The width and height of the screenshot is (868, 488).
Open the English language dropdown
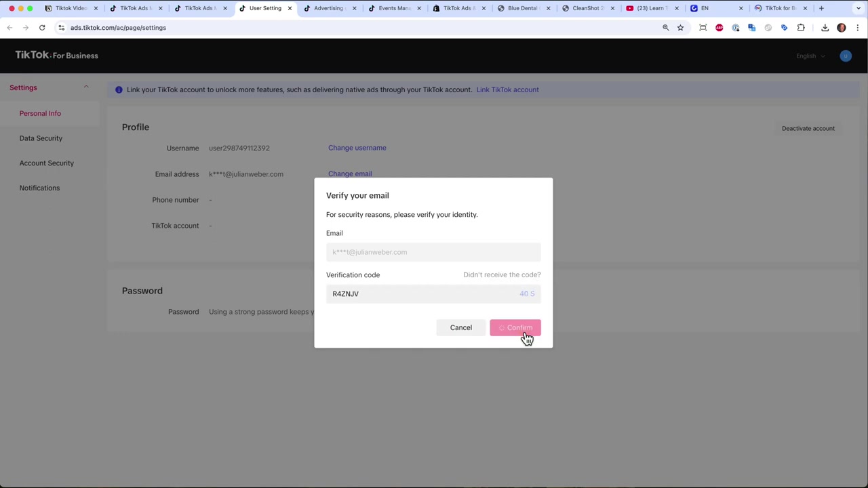[x=810, y=56]
